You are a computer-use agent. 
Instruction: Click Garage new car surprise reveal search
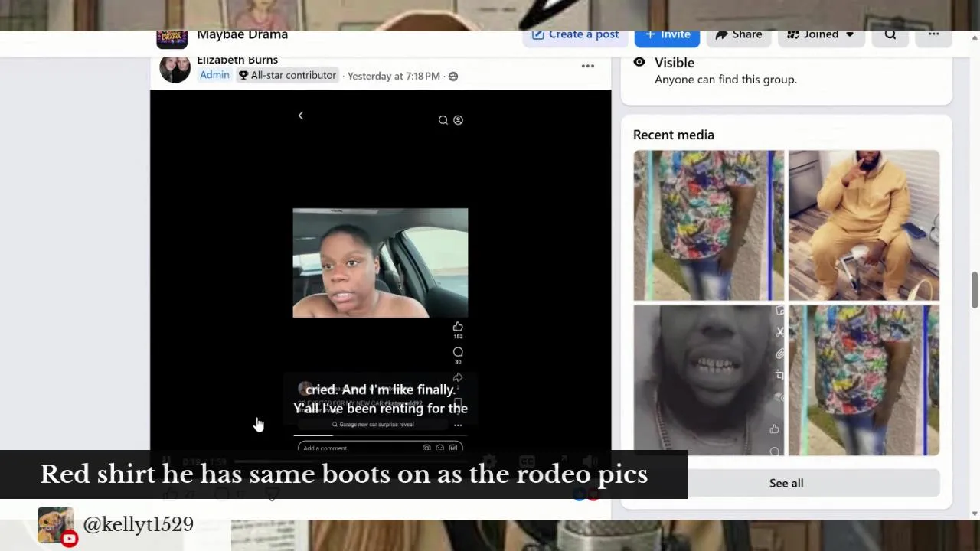click(374, 424)
